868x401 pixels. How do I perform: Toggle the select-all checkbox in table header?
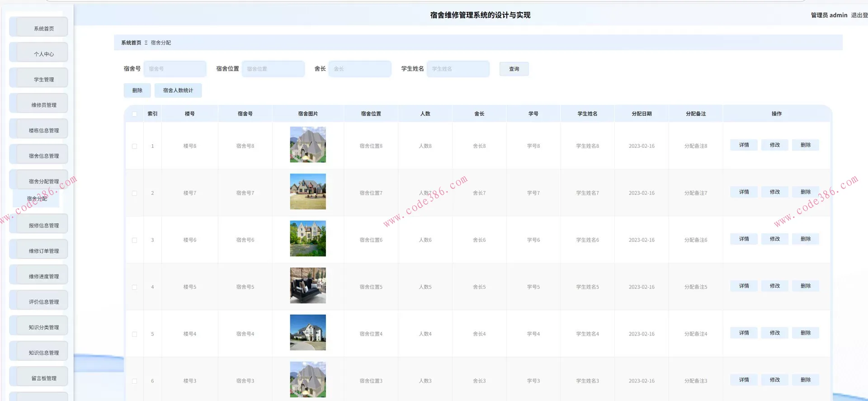point(134,114)
